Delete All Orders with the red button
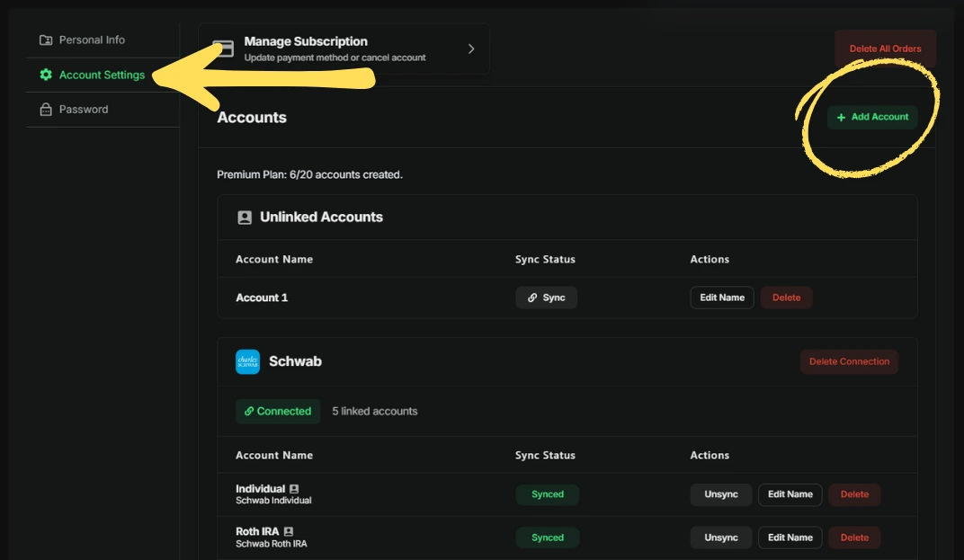 [x=885, y=48]
